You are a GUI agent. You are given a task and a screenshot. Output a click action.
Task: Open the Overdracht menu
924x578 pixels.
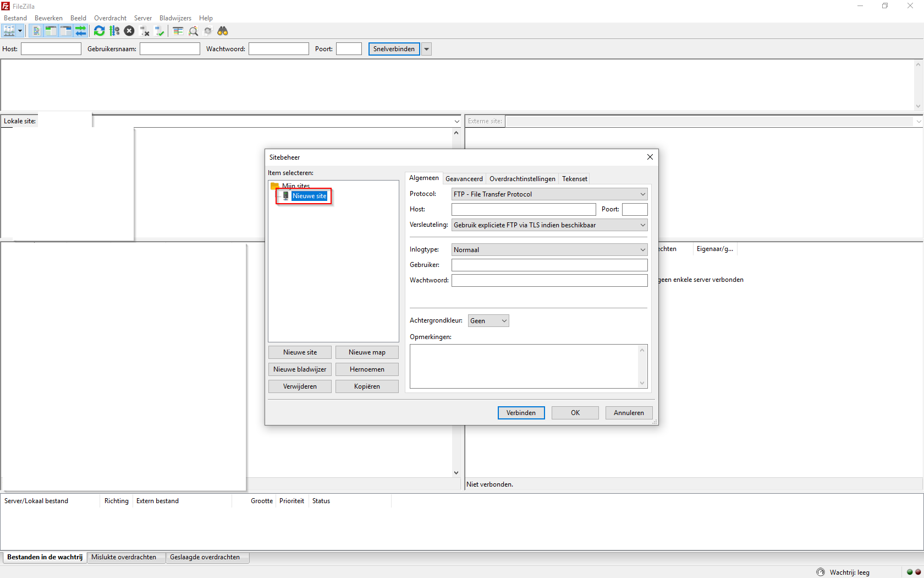(110, 18)
